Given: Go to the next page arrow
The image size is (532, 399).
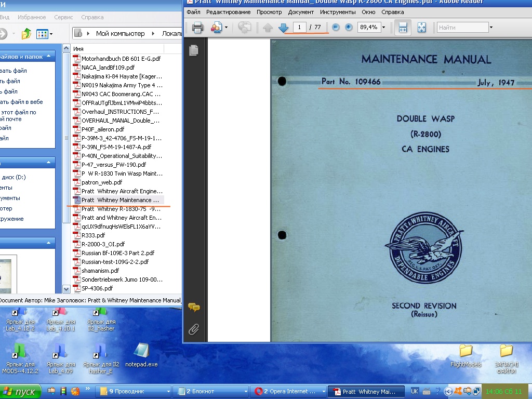Looking at the screenshot, I should [283, 28].
